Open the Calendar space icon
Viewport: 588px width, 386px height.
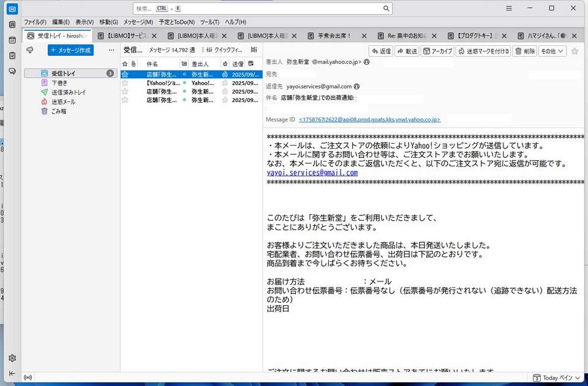click(12, 40)
